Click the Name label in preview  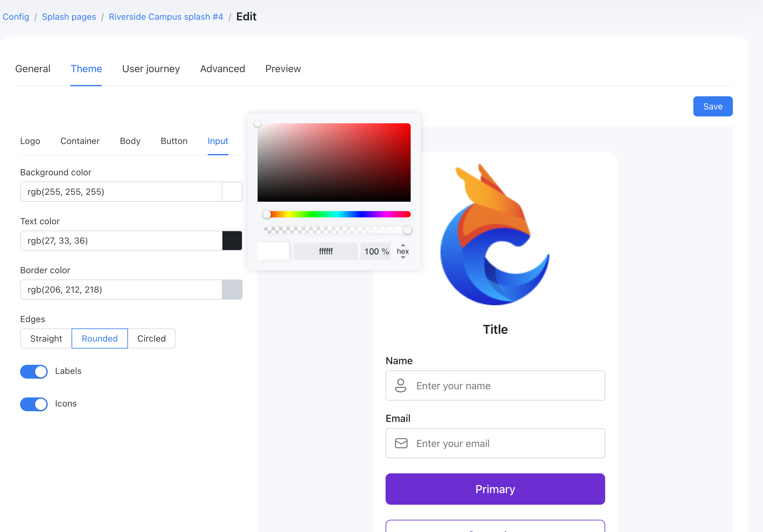[x=399, y=360]
